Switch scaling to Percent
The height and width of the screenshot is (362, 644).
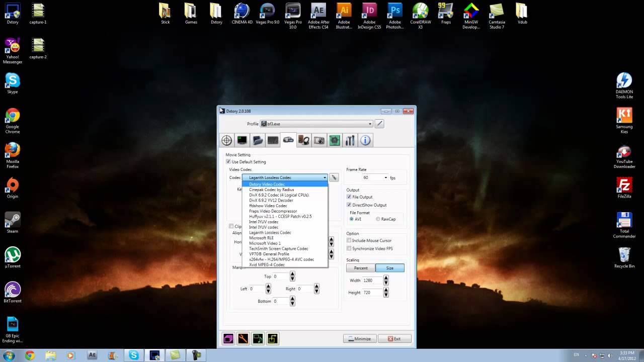tap(361, 268)
